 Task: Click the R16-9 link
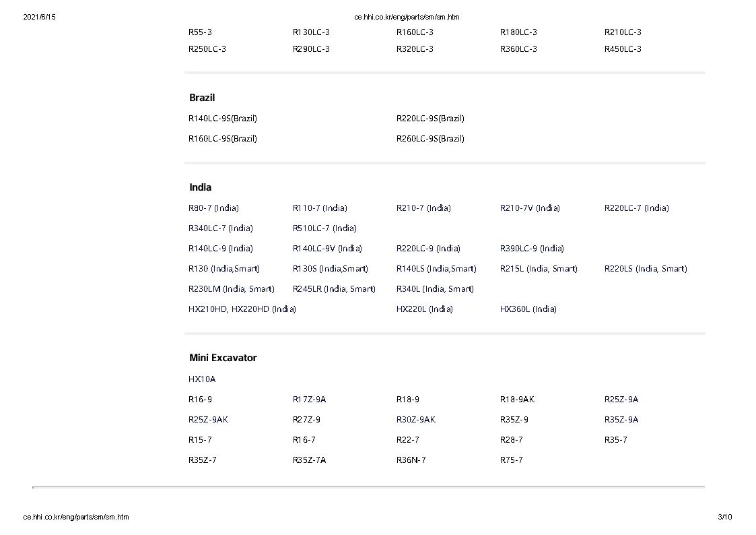pyautogui.click(x=200, y=400)
